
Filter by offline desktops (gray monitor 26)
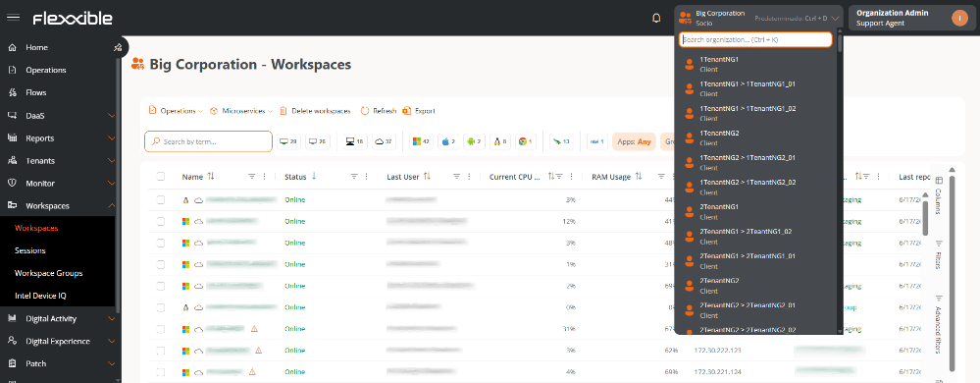tap(318, 141)
